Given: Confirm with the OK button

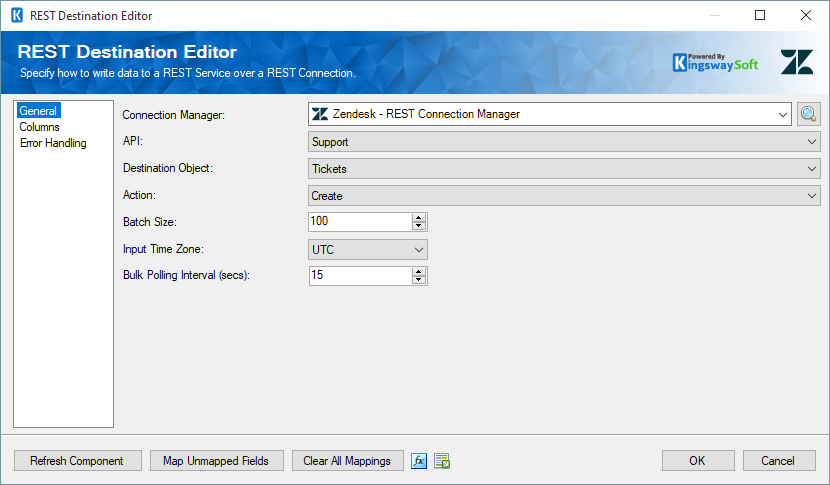Looking at the screenshot, I should click(698, 461).
